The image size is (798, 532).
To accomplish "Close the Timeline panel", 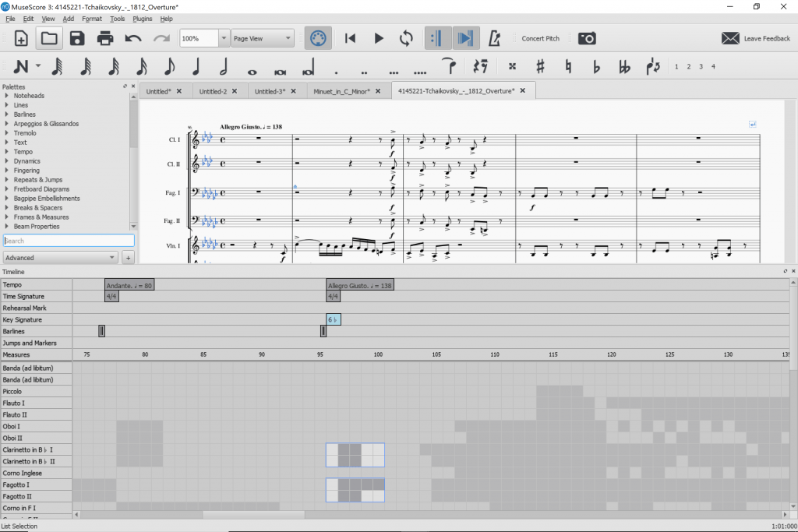I will pos(793,271).
